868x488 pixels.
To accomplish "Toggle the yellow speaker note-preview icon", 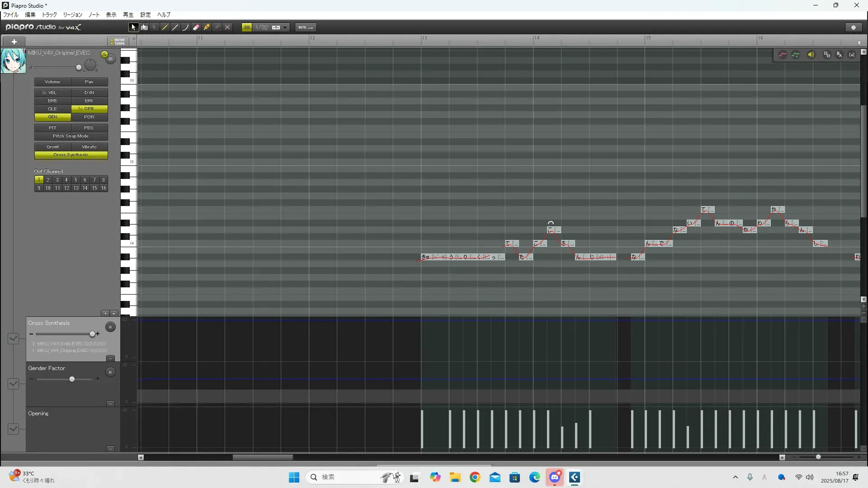I will click(811, 55).
